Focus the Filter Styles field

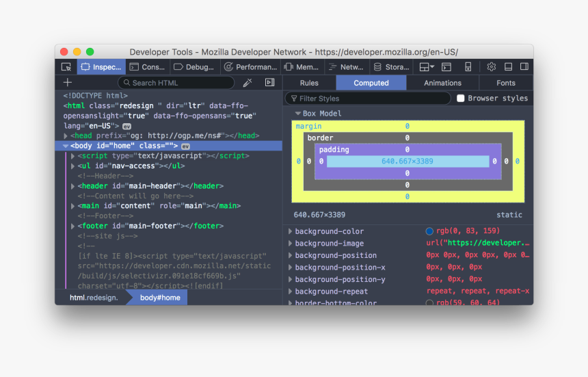368,99
